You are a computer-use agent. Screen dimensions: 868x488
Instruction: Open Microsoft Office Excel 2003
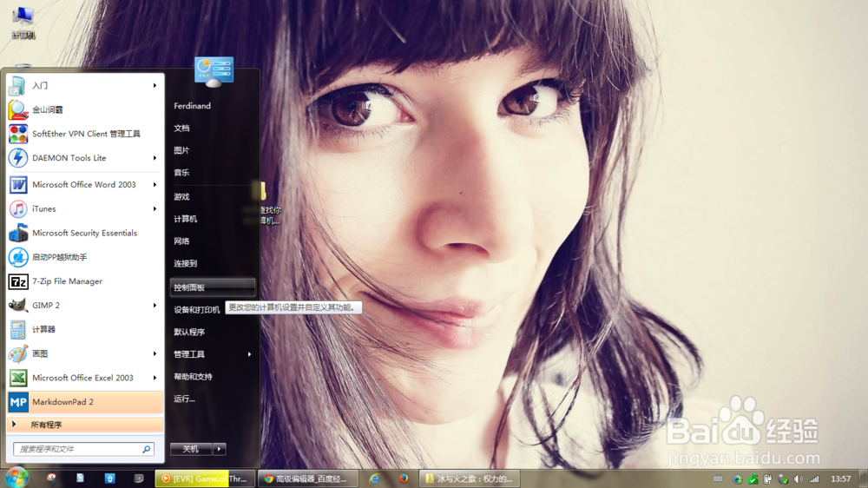coord(85,378)
